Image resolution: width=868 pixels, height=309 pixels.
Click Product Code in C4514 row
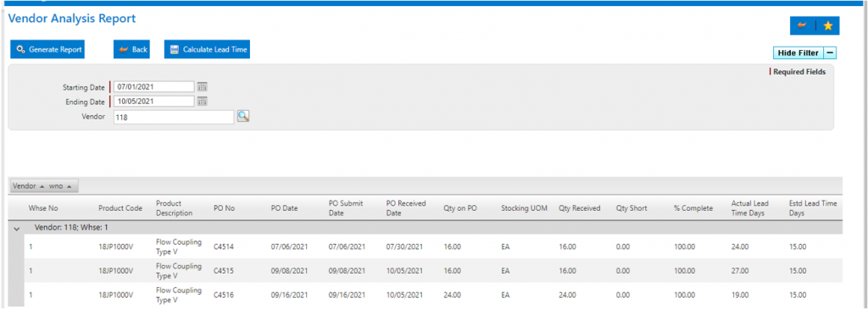point(115,247)
